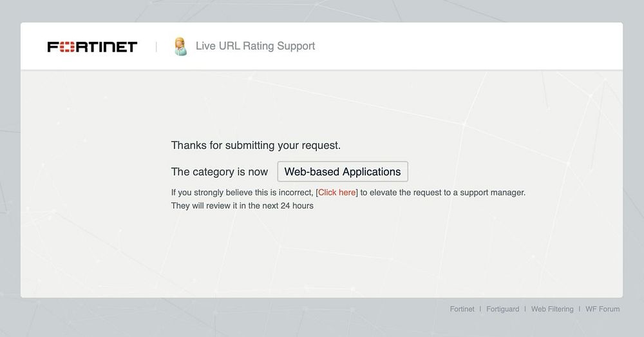Click the Web-based Applications category box
This screenshot has width=644, height=337.
coord(343,172)
